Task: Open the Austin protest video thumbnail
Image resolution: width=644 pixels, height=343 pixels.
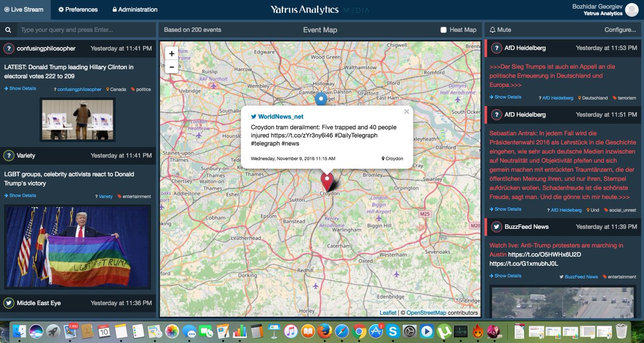Action: [563, 302]
